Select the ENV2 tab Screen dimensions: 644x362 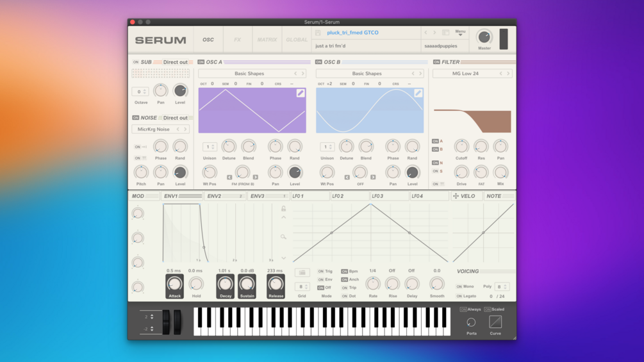tap(225, 196)
